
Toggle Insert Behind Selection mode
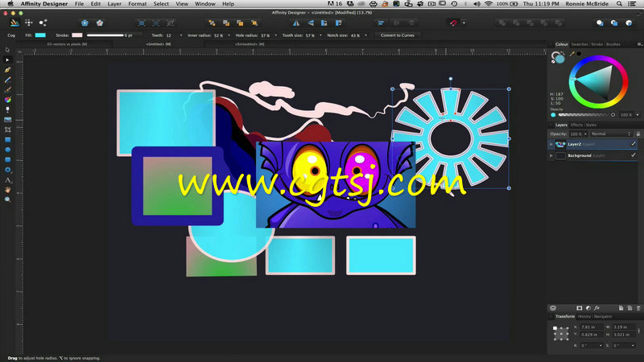[x=600, y=23]
